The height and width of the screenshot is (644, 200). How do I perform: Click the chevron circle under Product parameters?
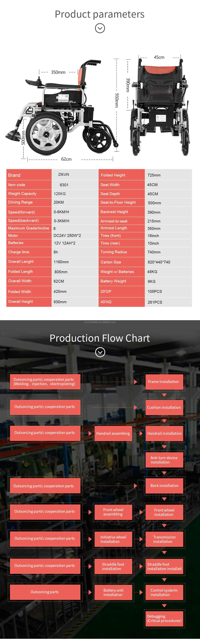[x=100, y=28]
